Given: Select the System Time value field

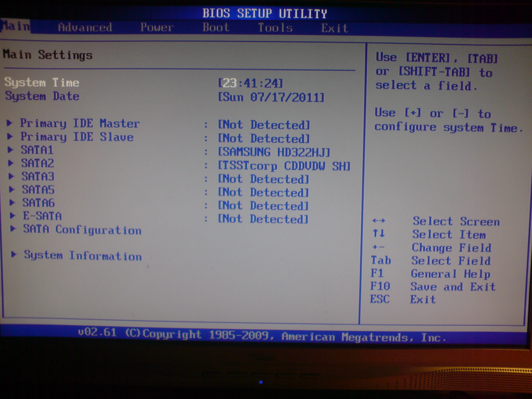Looking at the screenshot, I should (250, 83).
